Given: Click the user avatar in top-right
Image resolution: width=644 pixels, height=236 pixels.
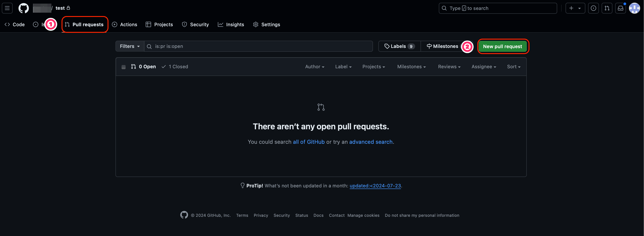Looking at the screenshot, I should coord(634,8).
